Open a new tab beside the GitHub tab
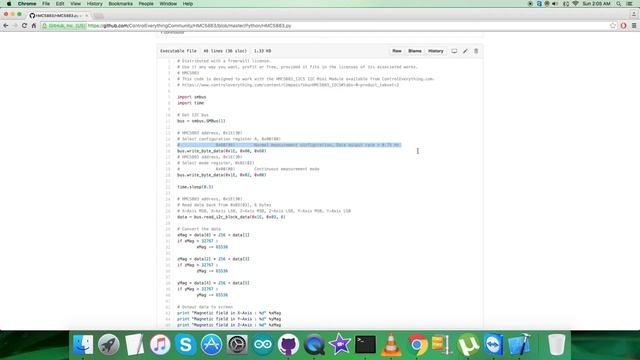 coord(98,16)
